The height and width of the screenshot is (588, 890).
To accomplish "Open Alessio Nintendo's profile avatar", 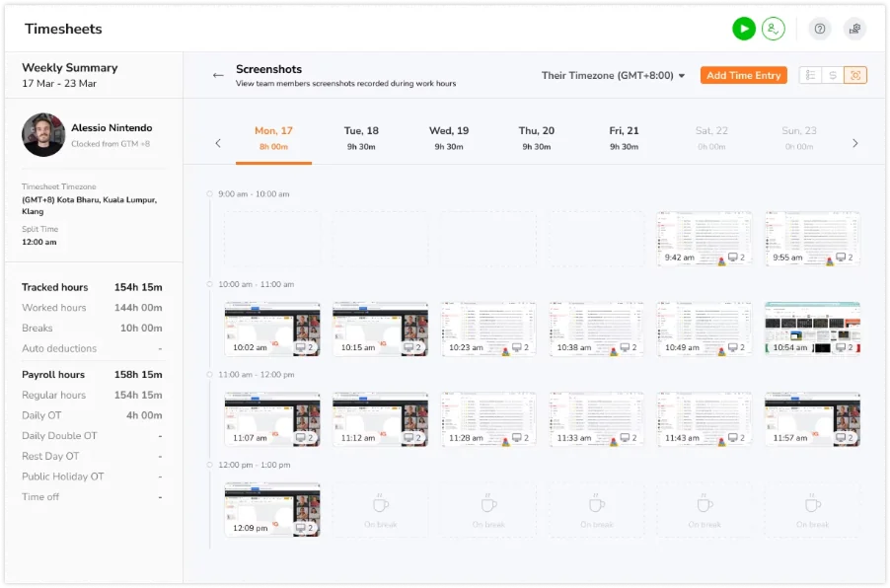I will pyautogui.click(x=43, y=135).
